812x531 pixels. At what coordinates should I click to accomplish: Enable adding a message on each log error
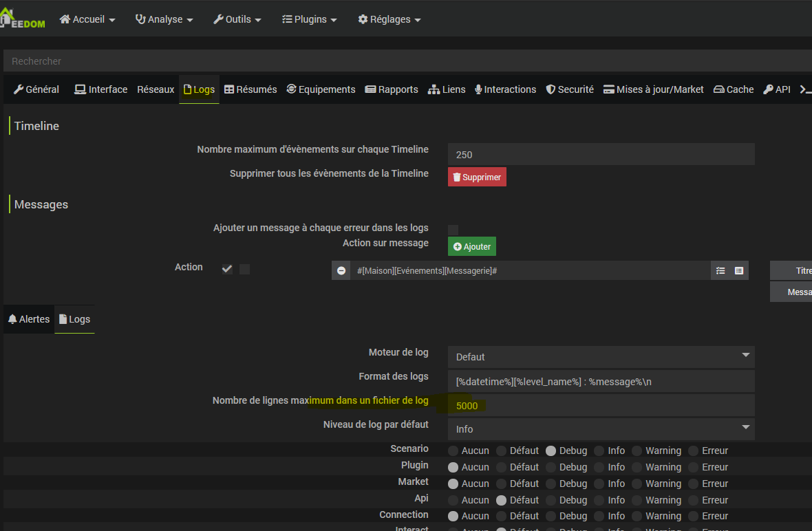point(453,230)
